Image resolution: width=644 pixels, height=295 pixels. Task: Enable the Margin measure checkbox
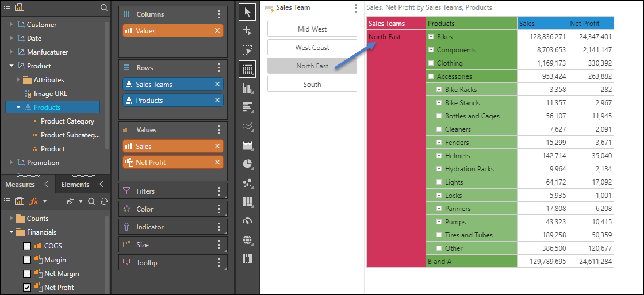(26, 260)
